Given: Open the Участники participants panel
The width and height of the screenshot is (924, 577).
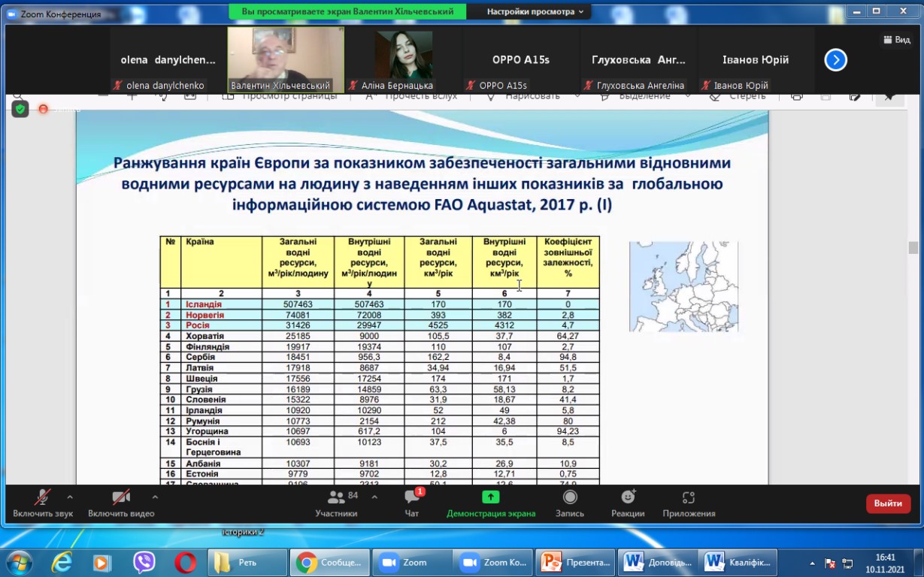Looking at the screenshot, I should tap(336, 503).
